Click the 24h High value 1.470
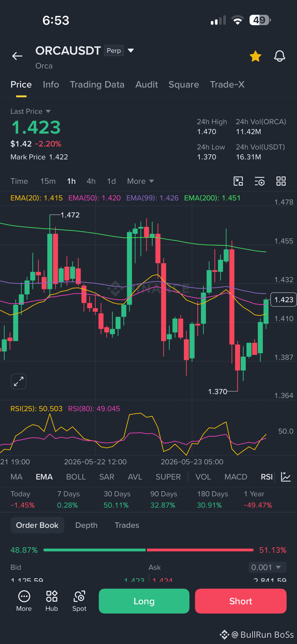 [x=207, y=132]
